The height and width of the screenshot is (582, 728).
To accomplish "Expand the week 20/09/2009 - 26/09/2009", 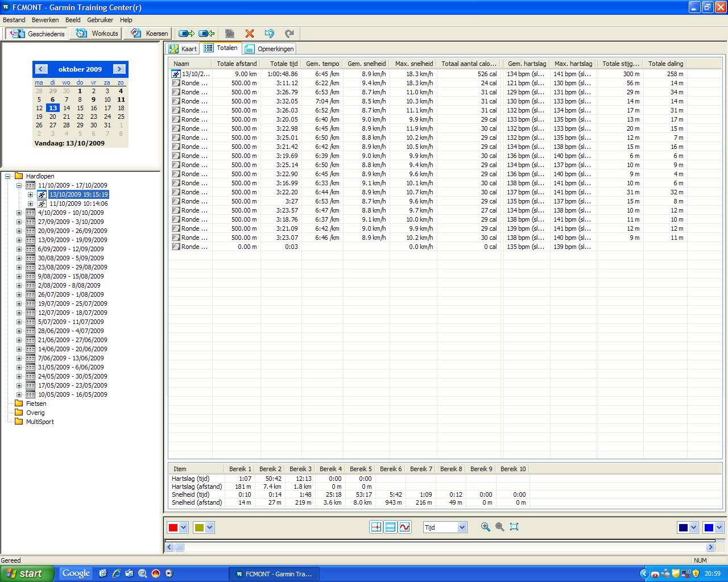I will 19,231.
